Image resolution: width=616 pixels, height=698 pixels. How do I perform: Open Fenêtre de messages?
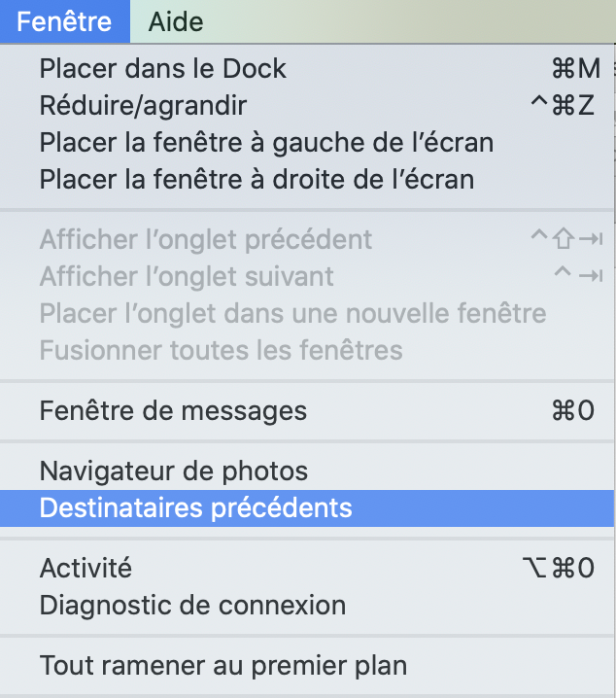173,411
